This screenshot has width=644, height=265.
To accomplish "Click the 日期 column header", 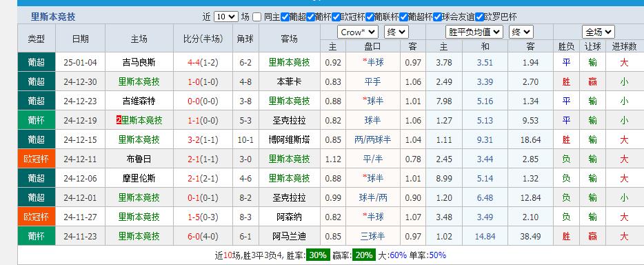I will pyautogui.click(x=81, y=39).
